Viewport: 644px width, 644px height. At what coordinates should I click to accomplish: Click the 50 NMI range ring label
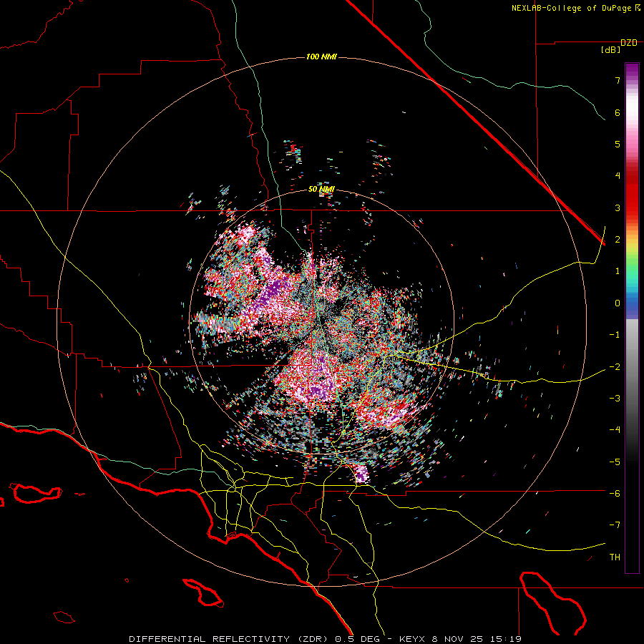(321, 189)
